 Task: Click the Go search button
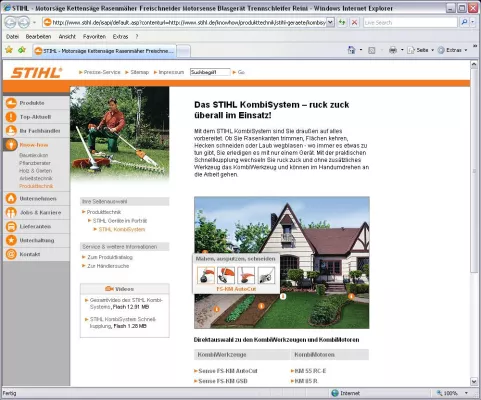(x=241, y=72)
